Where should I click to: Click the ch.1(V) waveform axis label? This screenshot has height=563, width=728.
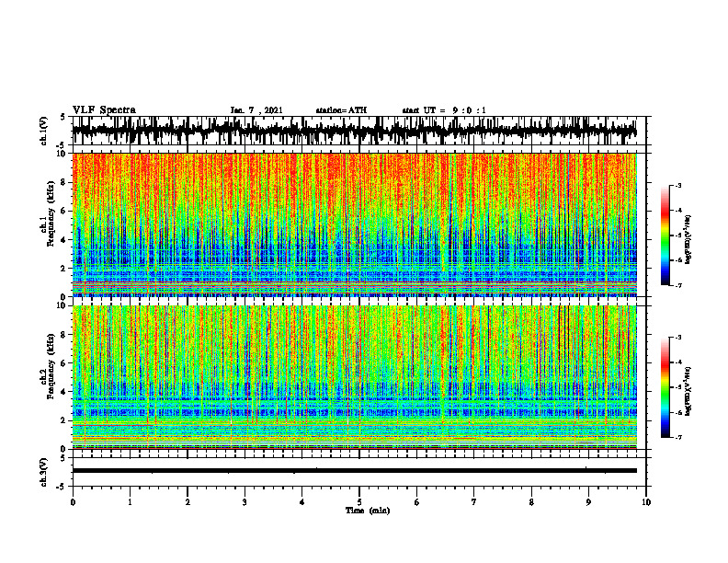coord(44,131)
